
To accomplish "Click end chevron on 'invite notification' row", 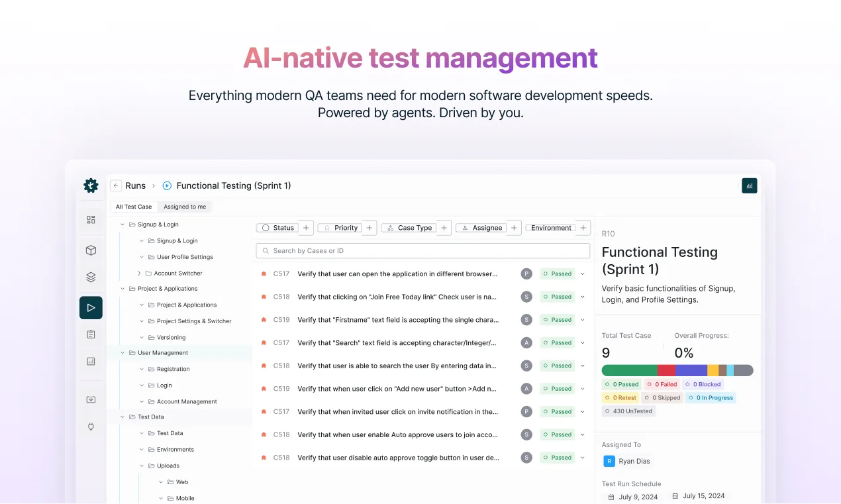I will [583, 411].
